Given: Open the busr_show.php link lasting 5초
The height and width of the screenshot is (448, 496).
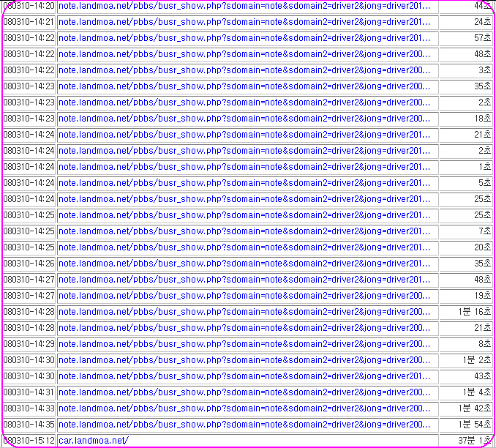Looking at the screenshot, I should (244, 183).
